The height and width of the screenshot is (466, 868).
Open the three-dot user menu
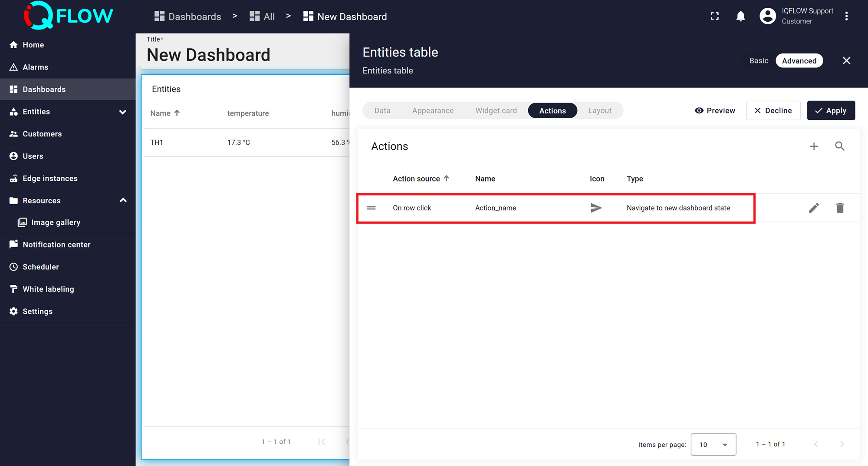pos(846,17)
